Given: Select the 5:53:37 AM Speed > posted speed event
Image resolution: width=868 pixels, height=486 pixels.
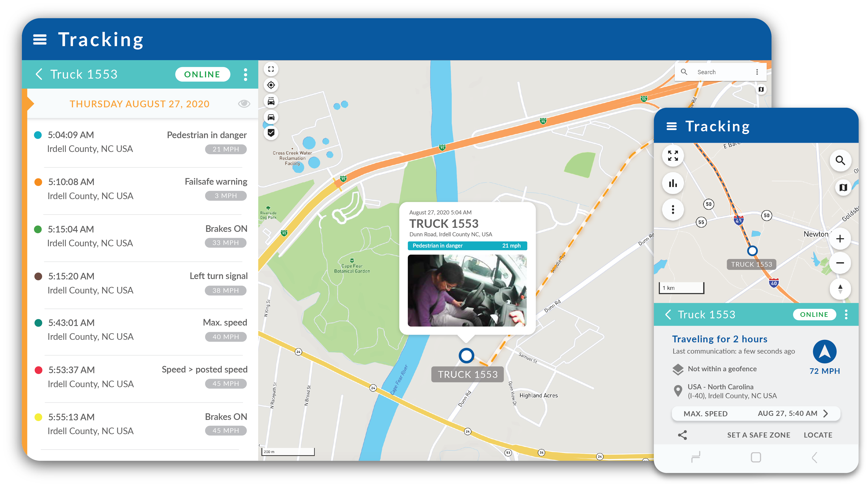Looking at the screenshot, I should [x=141, y=377].
